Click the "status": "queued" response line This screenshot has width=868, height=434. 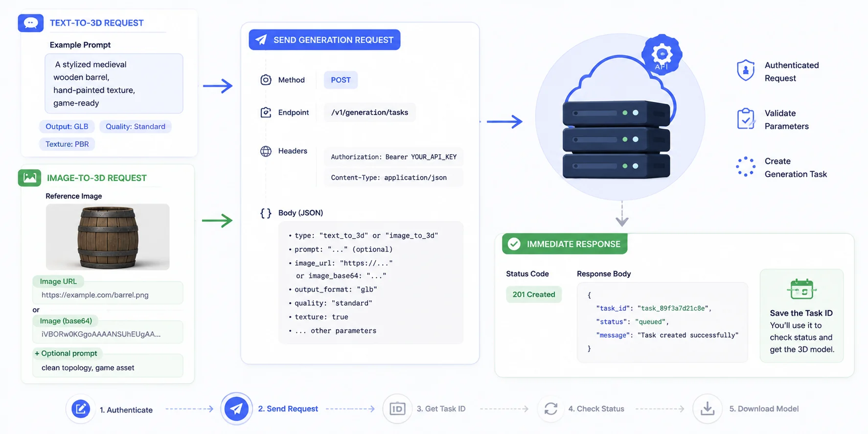click(x=632, y=321)
